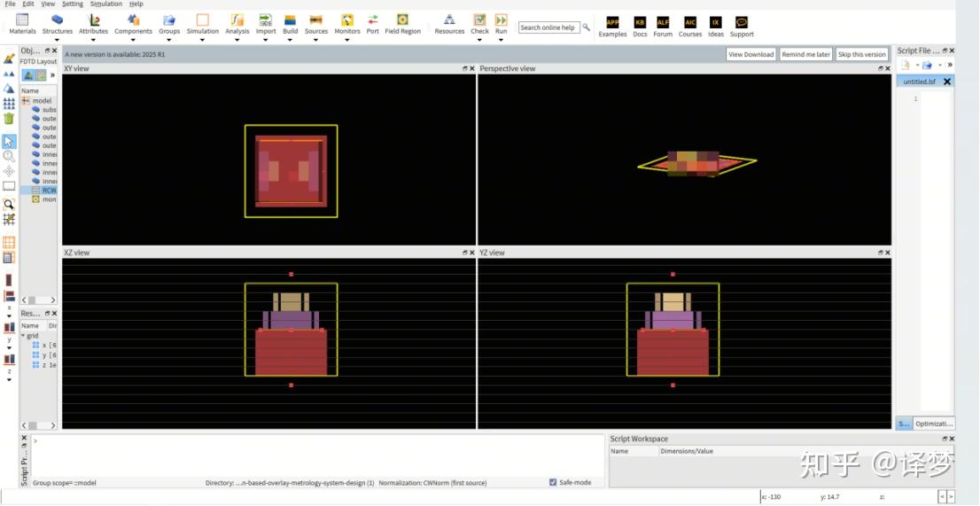The image size is (980, 506).
Task: Open the File menu
Action: 10,4
